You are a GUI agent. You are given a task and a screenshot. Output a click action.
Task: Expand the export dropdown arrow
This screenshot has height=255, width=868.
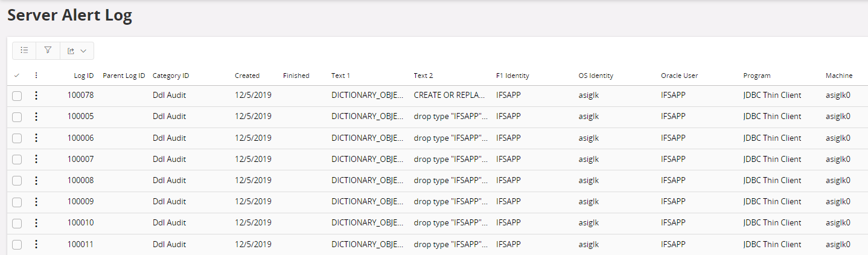(x=83, y=51)
